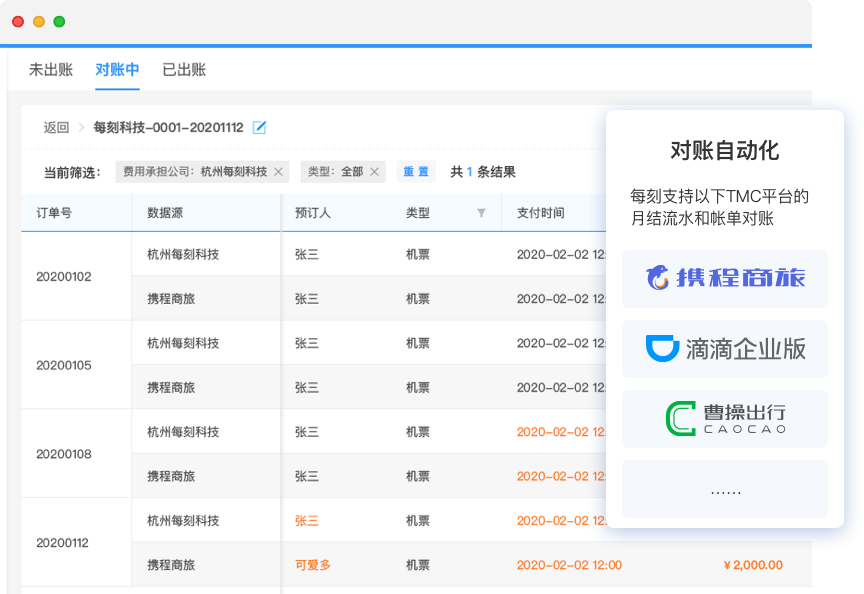Select the 滴滴企业版 platform icon

click(724, 349)
